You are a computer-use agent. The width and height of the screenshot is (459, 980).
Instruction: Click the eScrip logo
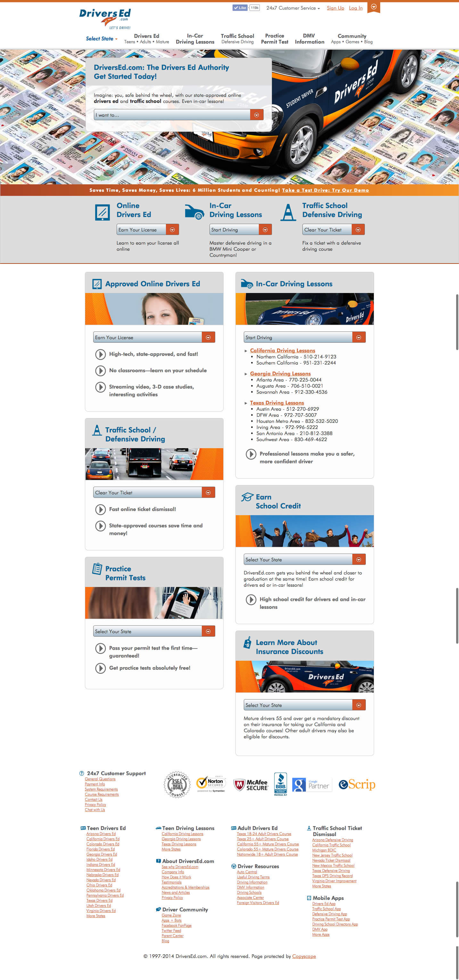click(x=357, y=784)
